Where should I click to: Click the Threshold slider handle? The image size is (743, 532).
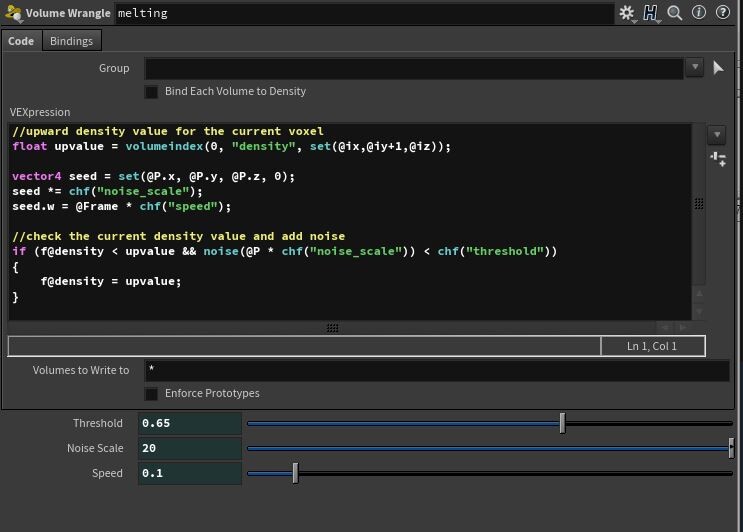(x=562, y=423)
